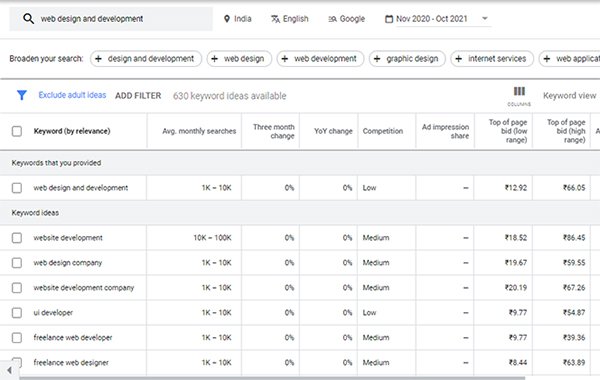Viewport: 600px width, 380px height.
Task: Click the horizontal scrollbar at the bottom
Action: pyautogui.click(x=272, y=378)
